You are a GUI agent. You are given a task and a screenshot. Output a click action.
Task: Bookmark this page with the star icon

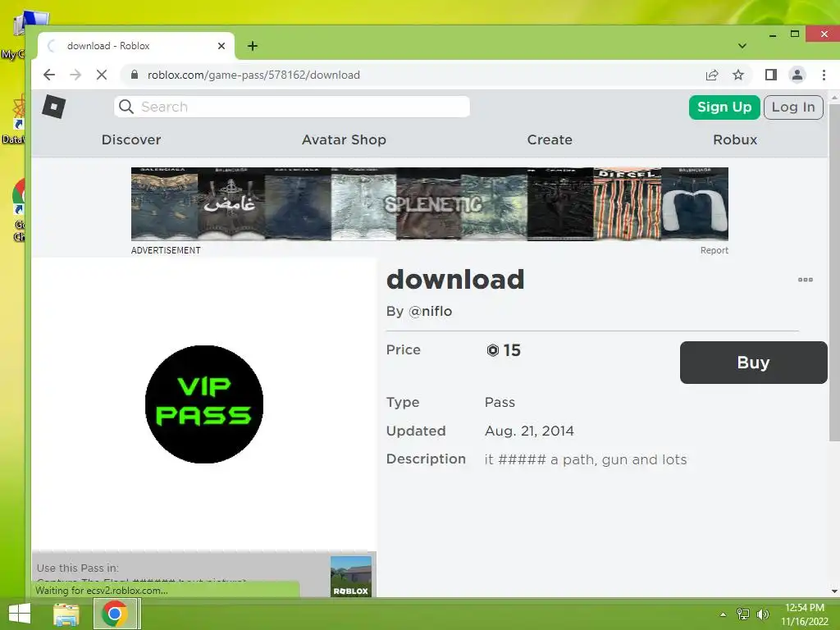point(738,75)
